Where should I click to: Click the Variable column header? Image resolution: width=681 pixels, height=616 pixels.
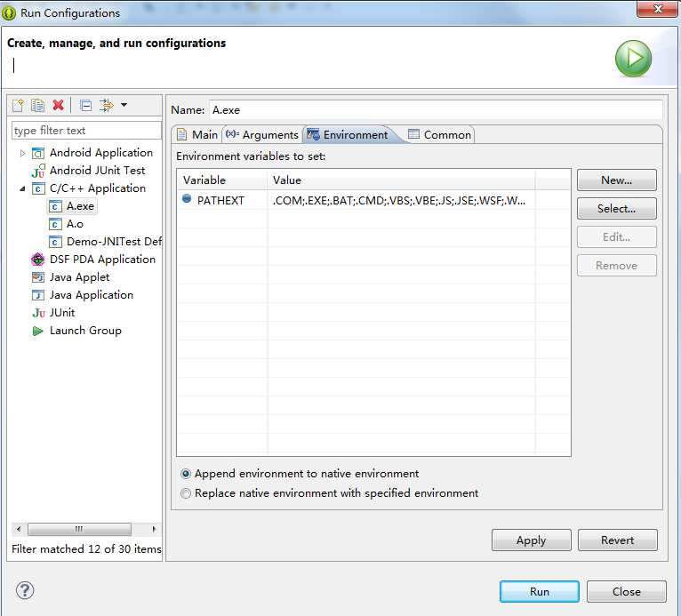[222, 180]
